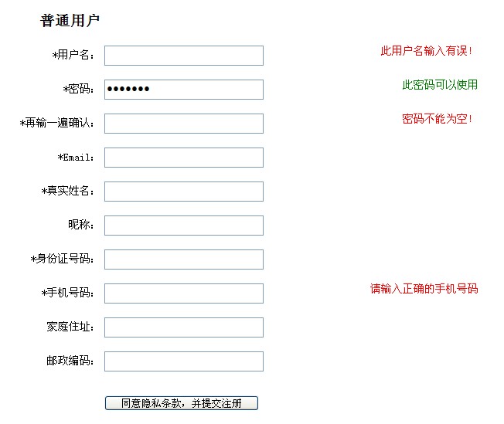
Task: Focus the 邮政编码 postal code field
Action: [x=184, y=361]
